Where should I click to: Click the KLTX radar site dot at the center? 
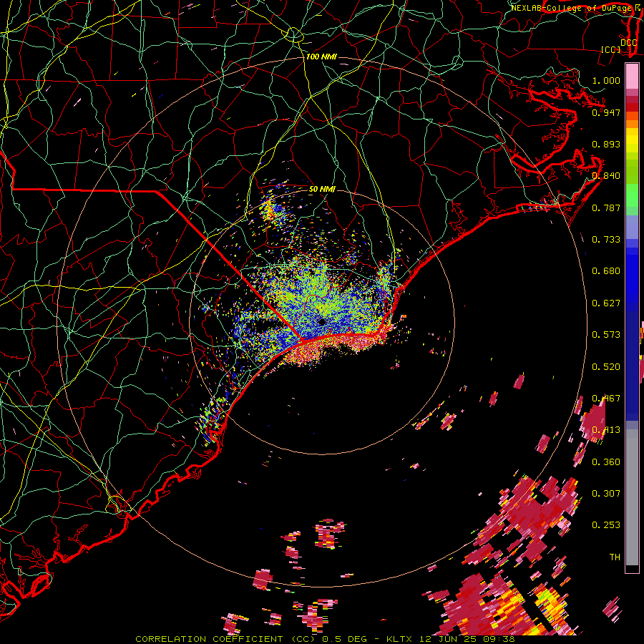tap(322, 322)
